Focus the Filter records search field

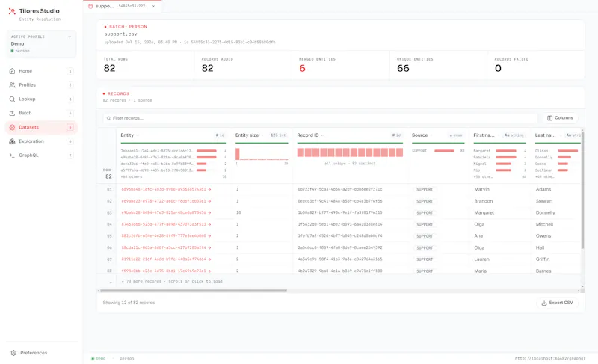(x=321, y=118)
